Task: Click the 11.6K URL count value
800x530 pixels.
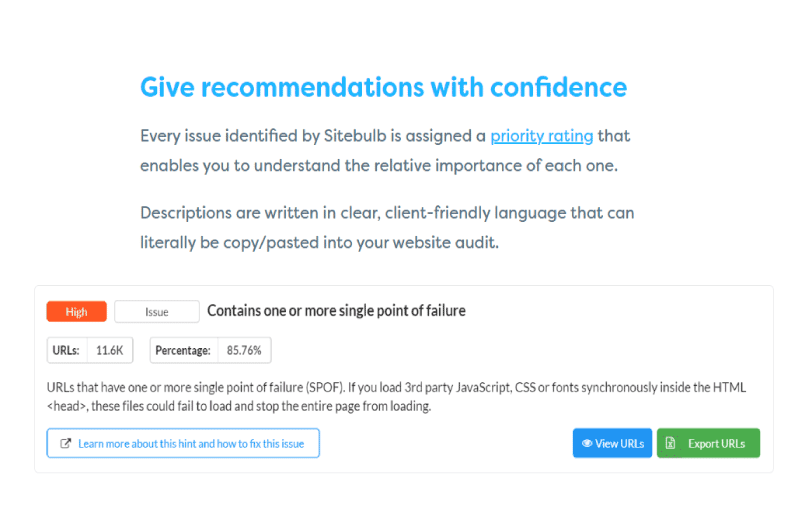Action: tap(110, 350)
